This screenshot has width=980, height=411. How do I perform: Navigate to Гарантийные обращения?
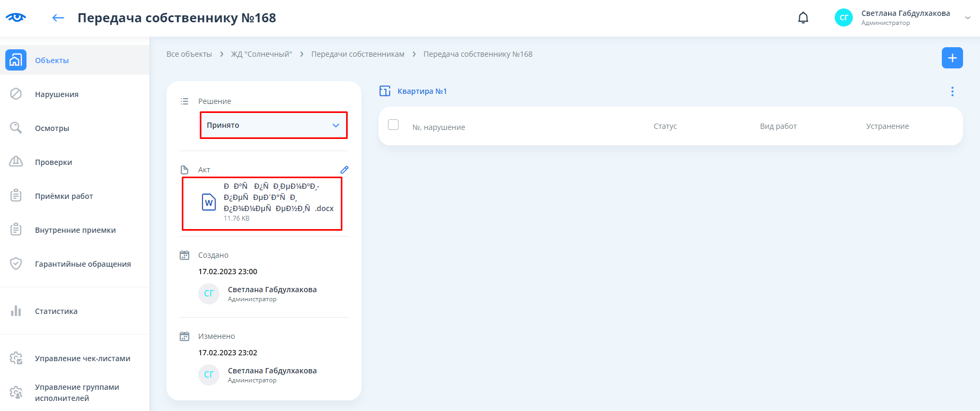83,264
